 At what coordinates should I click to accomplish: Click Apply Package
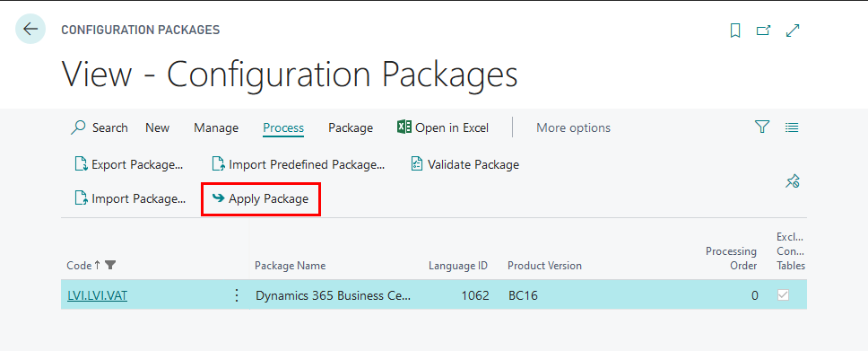(261, 198)
